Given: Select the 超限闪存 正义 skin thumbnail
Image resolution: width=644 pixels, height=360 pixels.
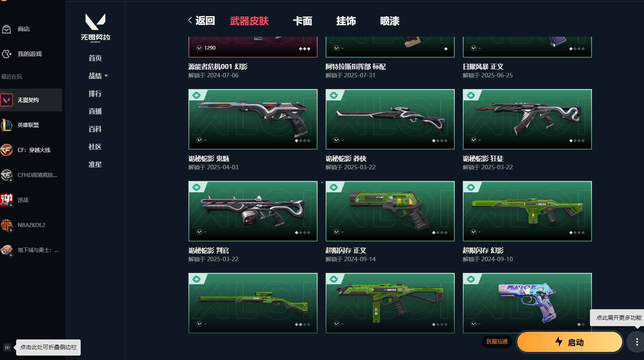Looking at the screenshot, I should click(390, 211).
